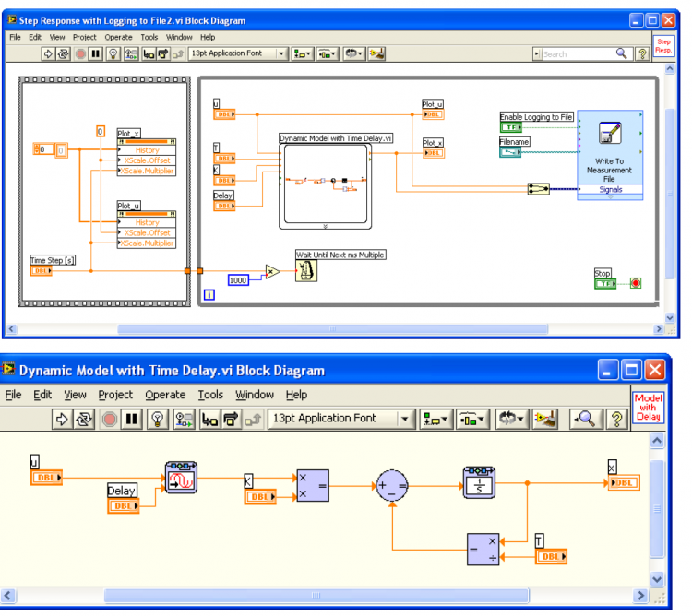Click search magnifier in Dynamic Model window toolbar

pyautogui.click(x=586, y=419)
